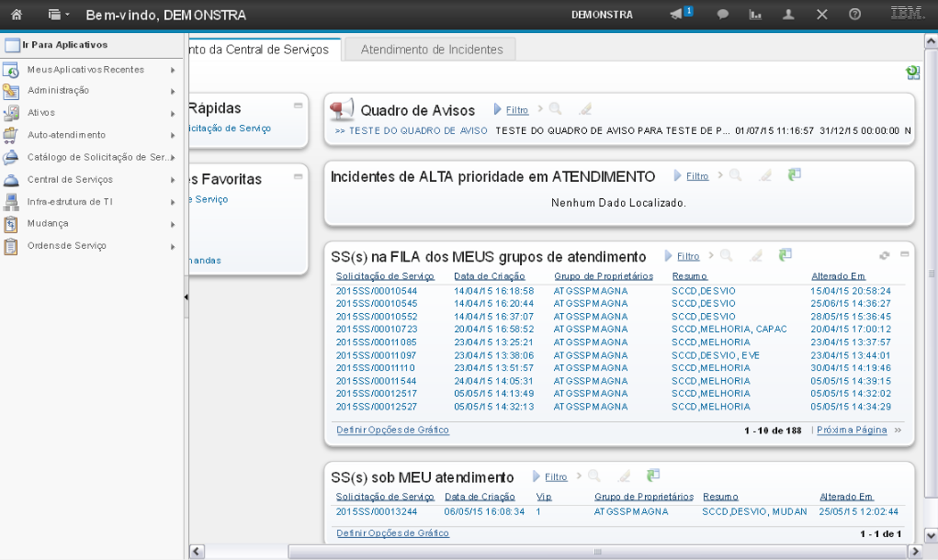Open the bulletin announcements megaphone icon
Viewport: 938px width, 560px height.
[678, 15]
